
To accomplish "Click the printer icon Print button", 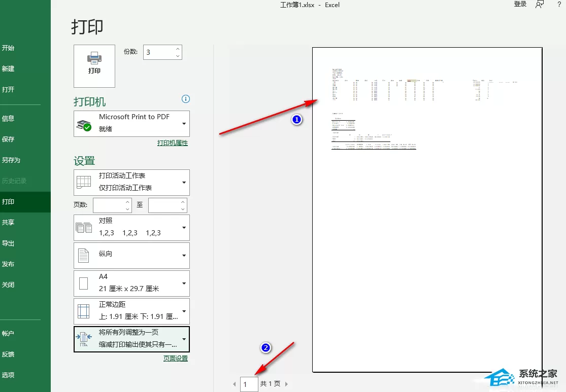I will point(94,66).
